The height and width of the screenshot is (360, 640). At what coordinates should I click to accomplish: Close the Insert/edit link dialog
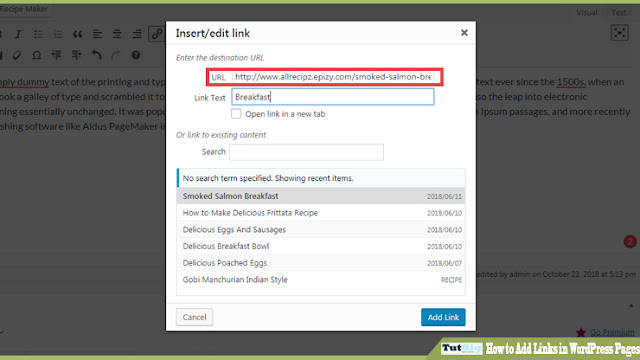click(x=464, y=33)
